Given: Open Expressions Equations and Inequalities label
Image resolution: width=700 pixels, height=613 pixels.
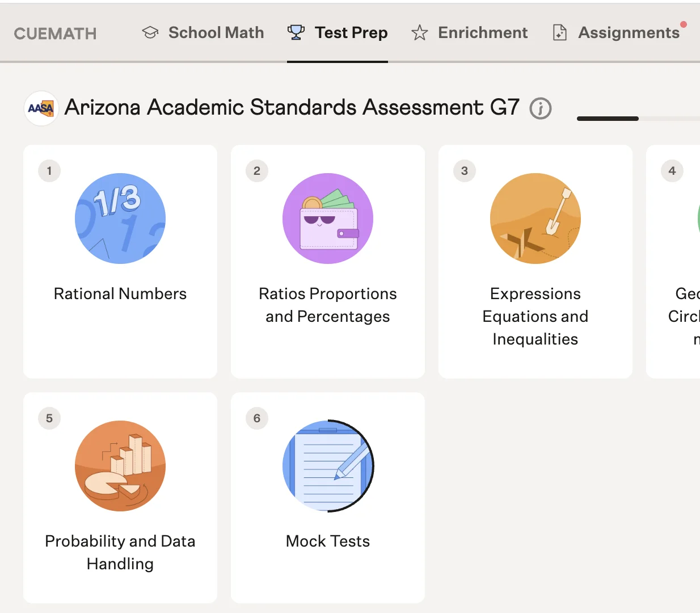Looking at the screenshot, I should pos(535,316).
